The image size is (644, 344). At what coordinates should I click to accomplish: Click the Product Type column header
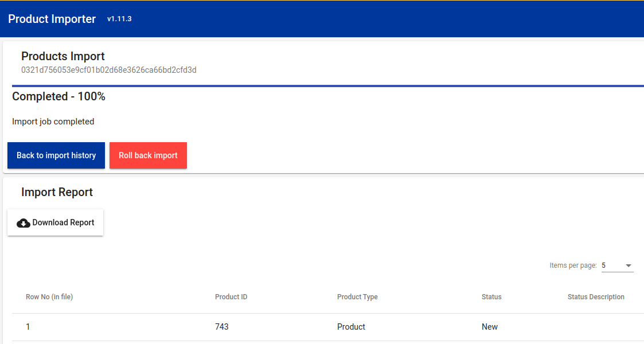(357, 297)
